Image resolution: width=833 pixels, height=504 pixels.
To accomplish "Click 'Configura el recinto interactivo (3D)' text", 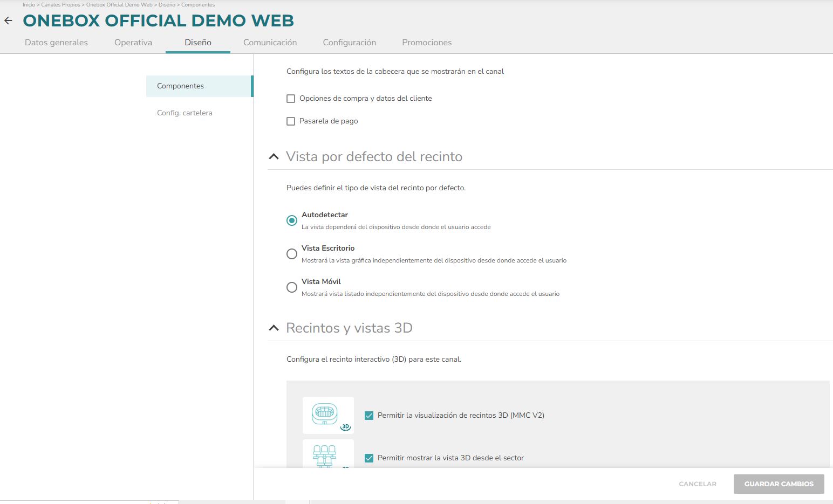I will (373, 360).
